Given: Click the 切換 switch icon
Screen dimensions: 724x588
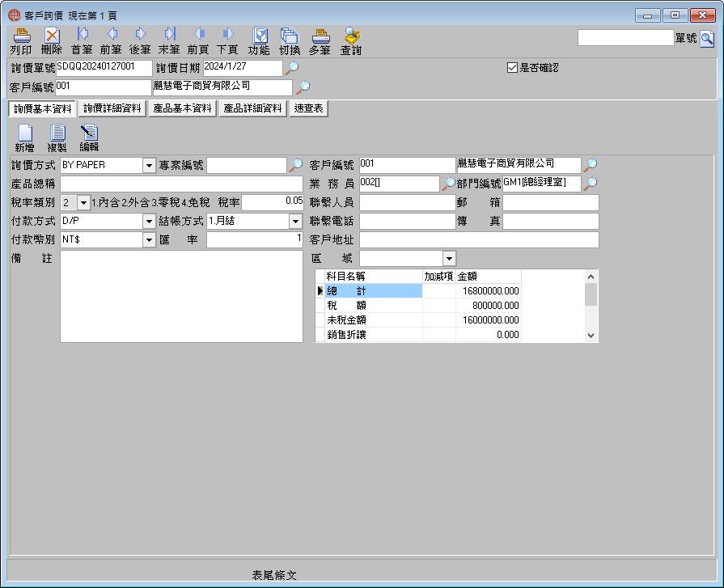Looking at the screenshot, I should [290, 41].
